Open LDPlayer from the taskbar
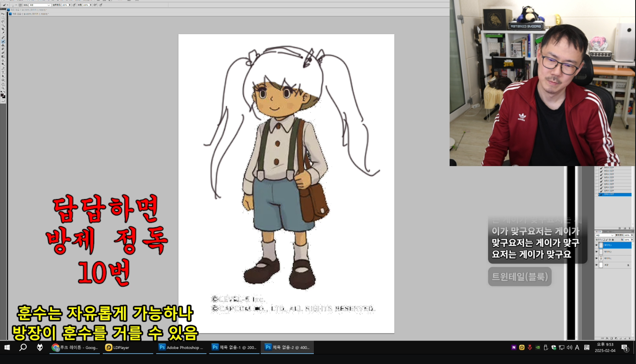 [x=128, y=347]
